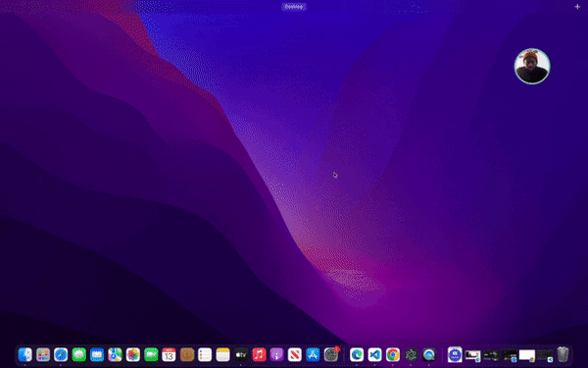588x368 pixels.
Task: Launch the App Store from the Dock
Action: (313, 354)
